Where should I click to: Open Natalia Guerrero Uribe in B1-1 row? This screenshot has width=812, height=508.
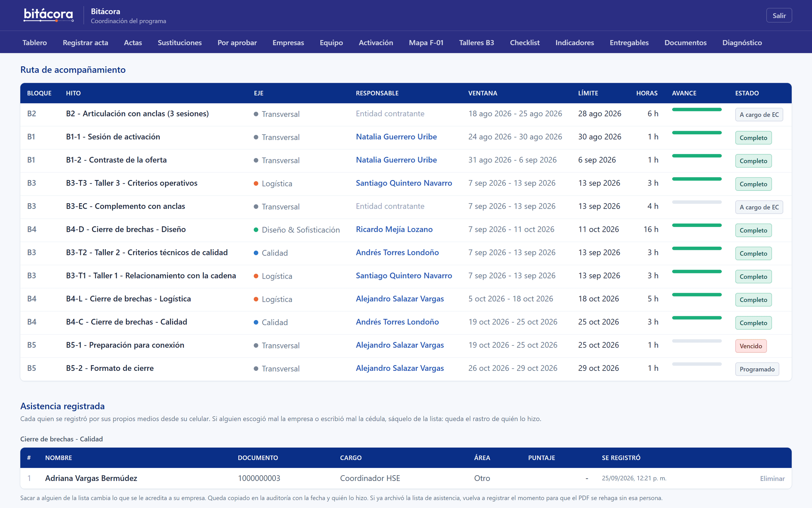coord(396,137)
